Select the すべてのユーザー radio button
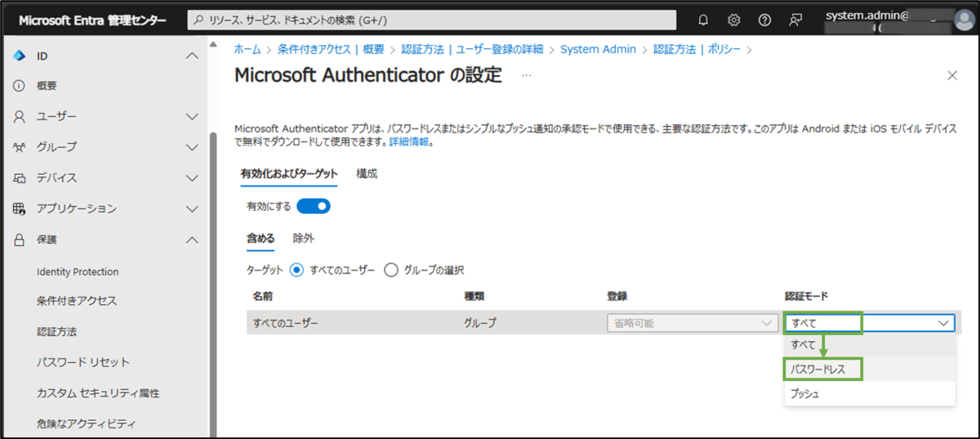Viewport: 980px width, 439px height. pyautogui.click(x=296, y=270)
